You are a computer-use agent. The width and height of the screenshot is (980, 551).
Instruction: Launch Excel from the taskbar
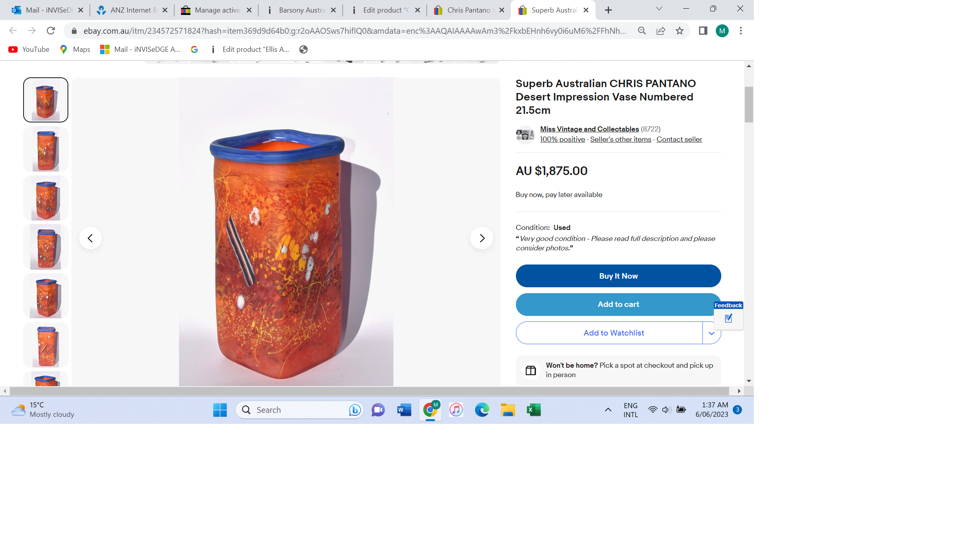(534, 410)
